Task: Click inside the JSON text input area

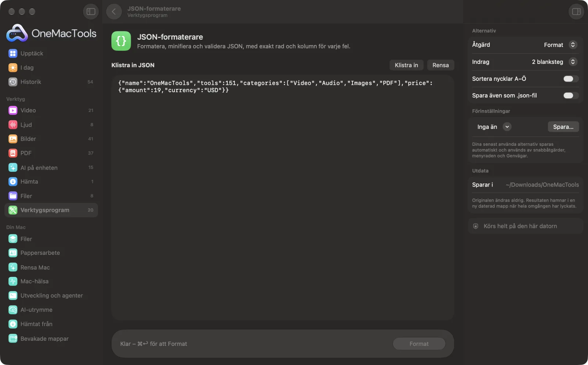Action: click(x=283, y=198)
